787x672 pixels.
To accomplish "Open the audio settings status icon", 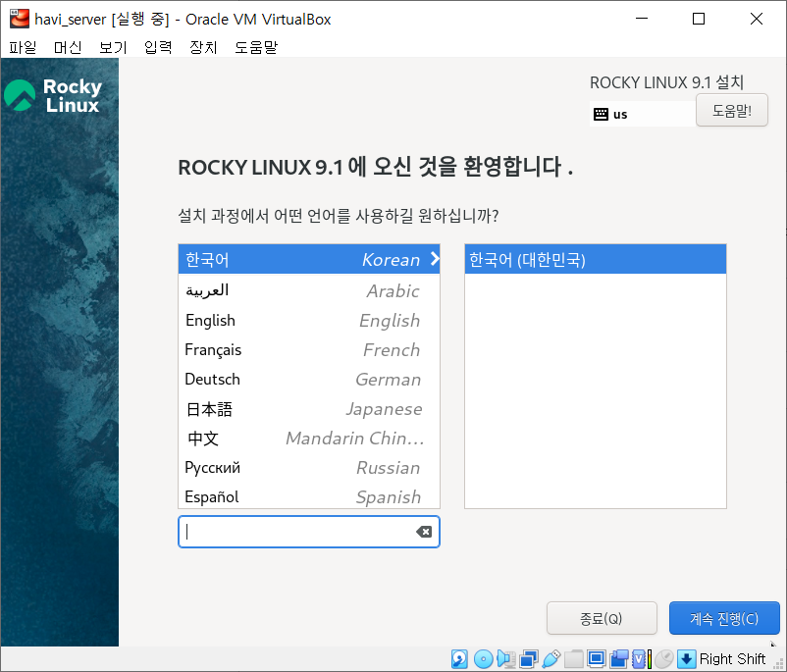I will click(x=506, y=658).
